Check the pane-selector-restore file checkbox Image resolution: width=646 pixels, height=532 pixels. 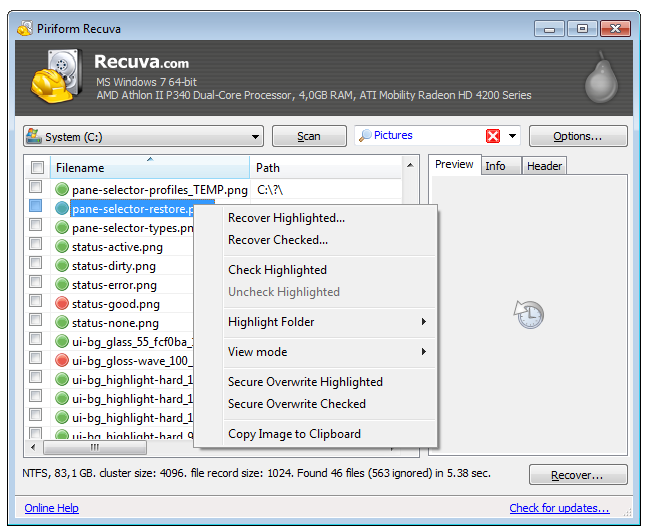pos(36,206)
